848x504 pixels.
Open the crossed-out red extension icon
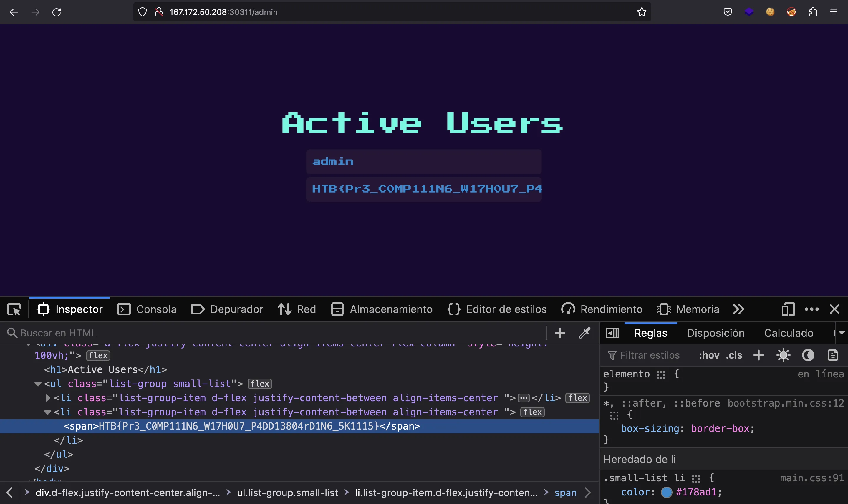tap(791, 12)
